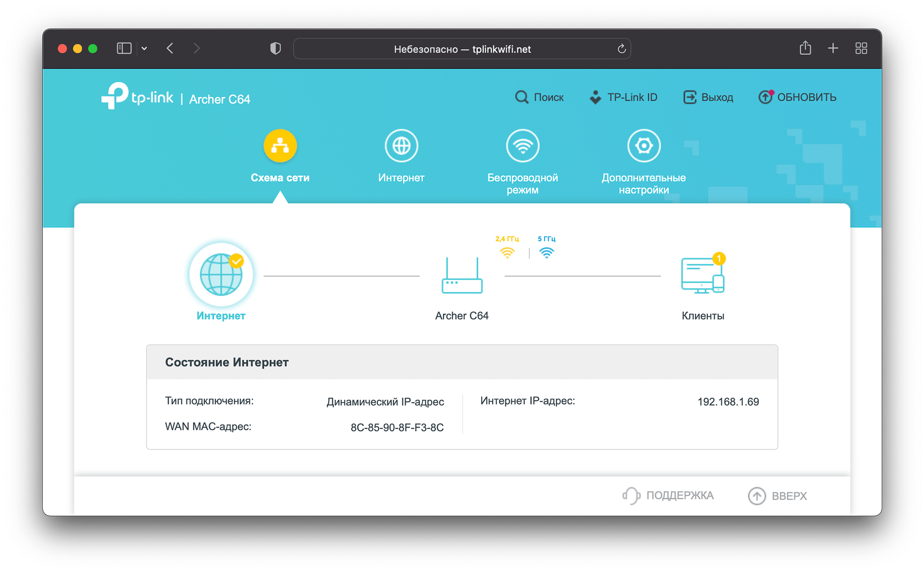This screenshot has width=924, height=572.
Task: Select the Network map tab
Action: point(280,146)
